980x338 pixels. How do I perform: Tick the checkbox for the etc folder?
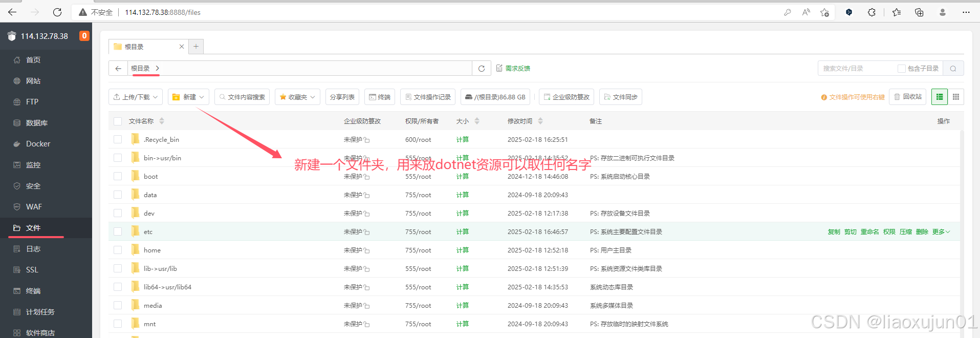pos(118,231)
